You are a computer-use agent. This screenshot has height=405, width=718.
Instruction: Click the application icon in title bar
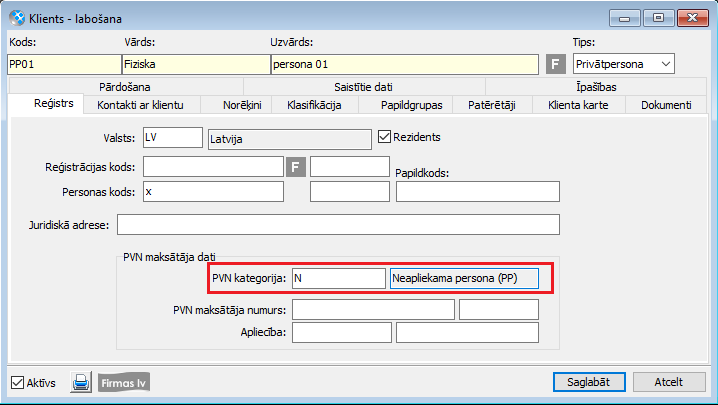[17, 18]
